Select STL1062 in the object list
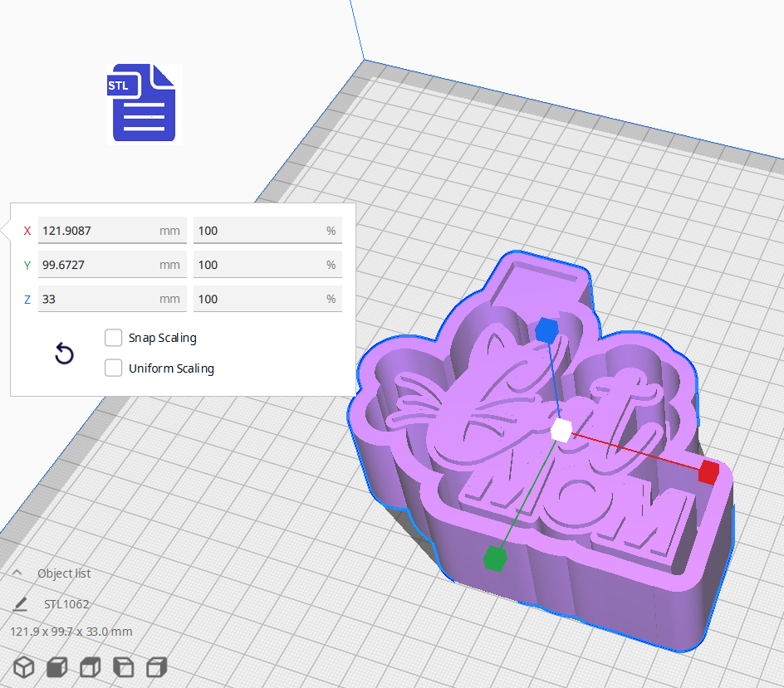 [x=66, y=604]
